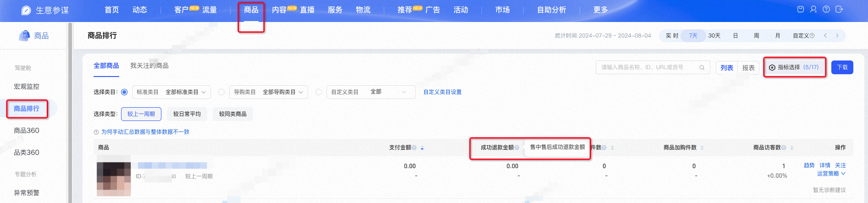Select the 30天 time range
Image resolution: width=868 pixels, height=203 pixels.
point(714,36)
